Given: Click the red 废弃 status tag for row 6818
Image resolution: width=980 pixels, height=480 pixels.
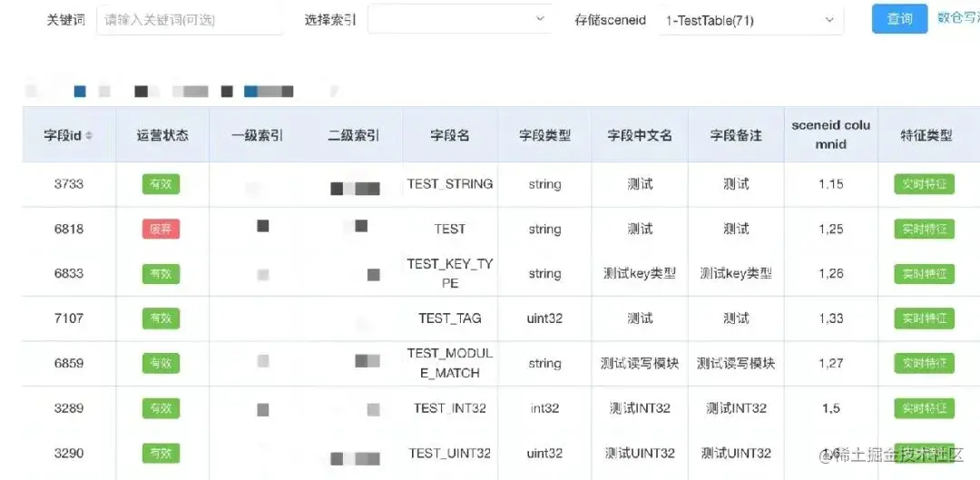Looking at the screenshot, I should (161, 229).
